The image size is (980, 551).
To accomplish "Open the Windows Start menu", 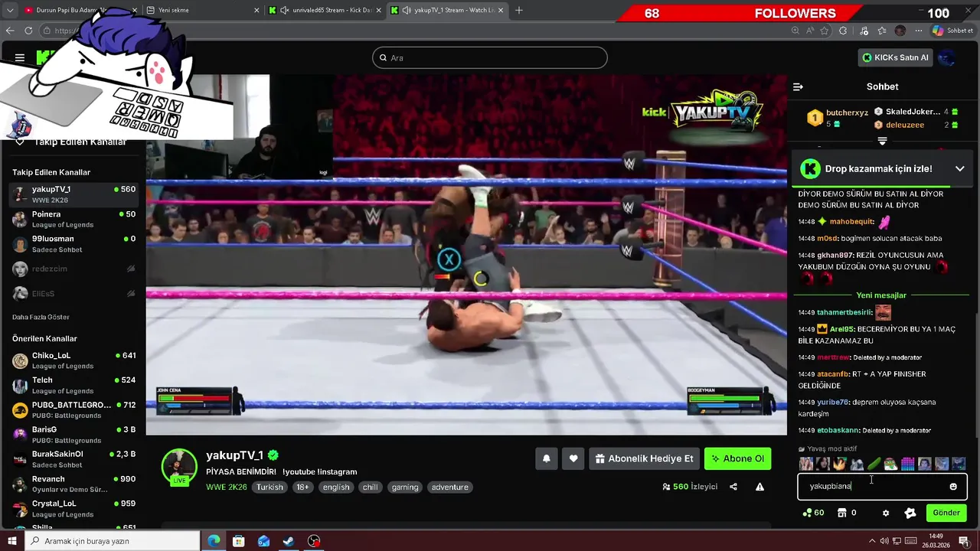I will [x=11, y=541].
